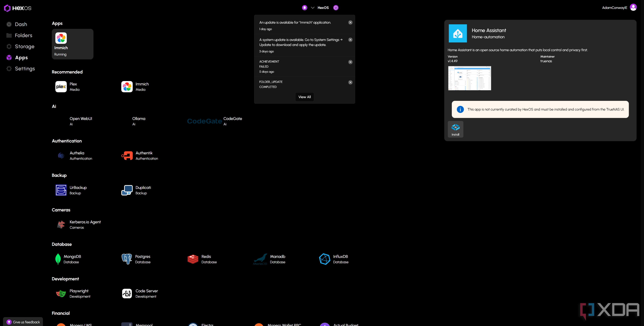Open the Open WebUI app entry
This screenshot has height=326, width=644.
tap(81, 121)
